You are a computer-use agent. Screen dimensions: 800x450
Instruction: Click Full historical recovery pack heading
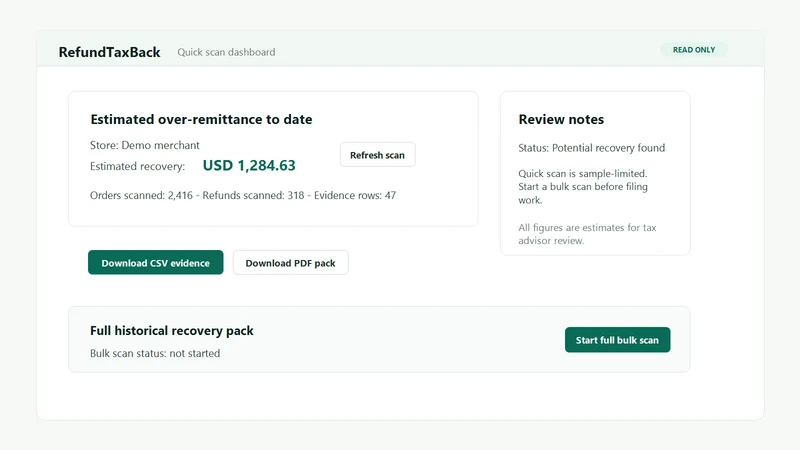click(x=172, y=331)
